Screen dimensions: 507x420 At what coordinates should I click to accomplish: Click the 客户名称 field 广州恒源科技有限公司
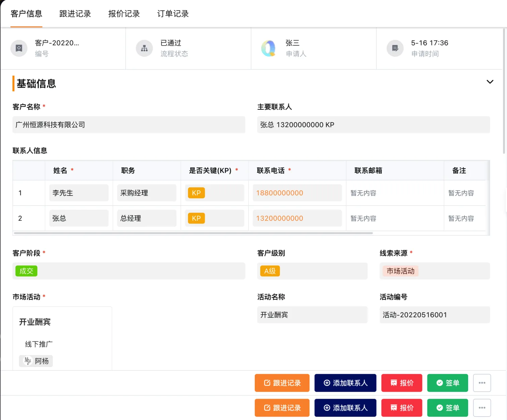pos(129,125)
